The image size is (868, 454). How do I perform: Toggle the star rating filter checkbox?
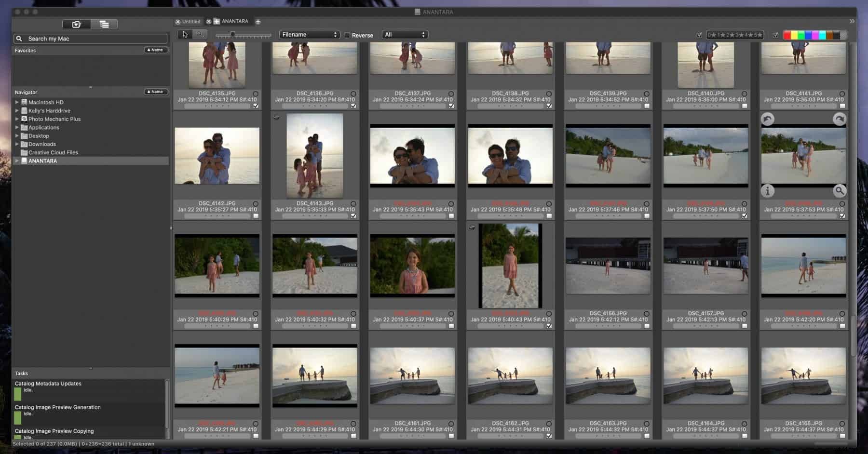click(700, 35)
